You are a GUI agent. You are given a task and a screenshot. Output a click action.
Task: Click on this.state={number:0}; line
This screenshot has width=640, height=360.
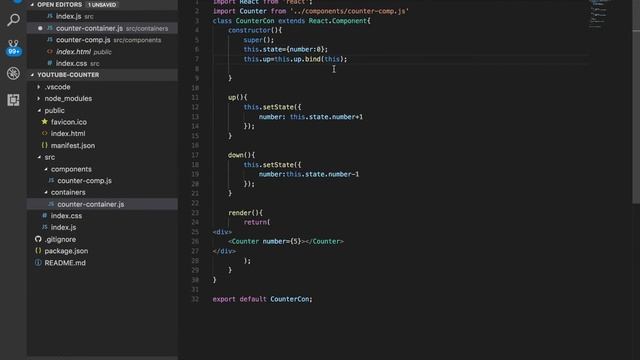286,49
